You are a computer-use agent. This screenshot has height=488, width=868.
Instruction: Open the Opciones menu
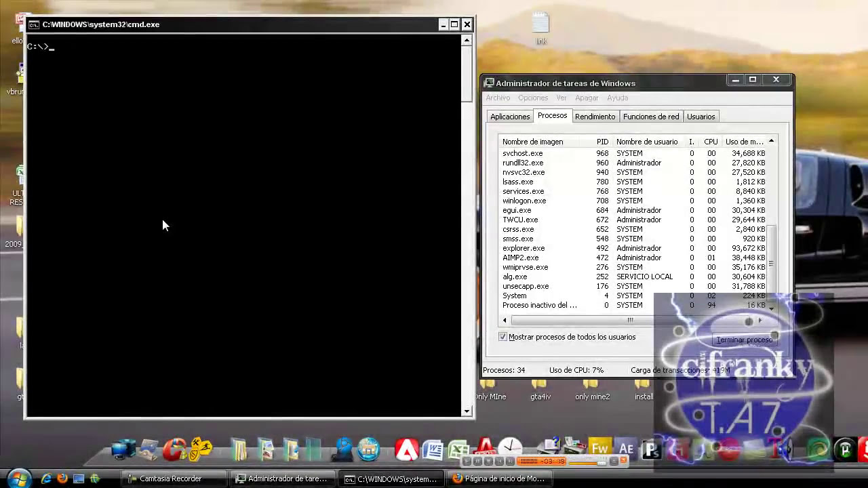(533, 98)
